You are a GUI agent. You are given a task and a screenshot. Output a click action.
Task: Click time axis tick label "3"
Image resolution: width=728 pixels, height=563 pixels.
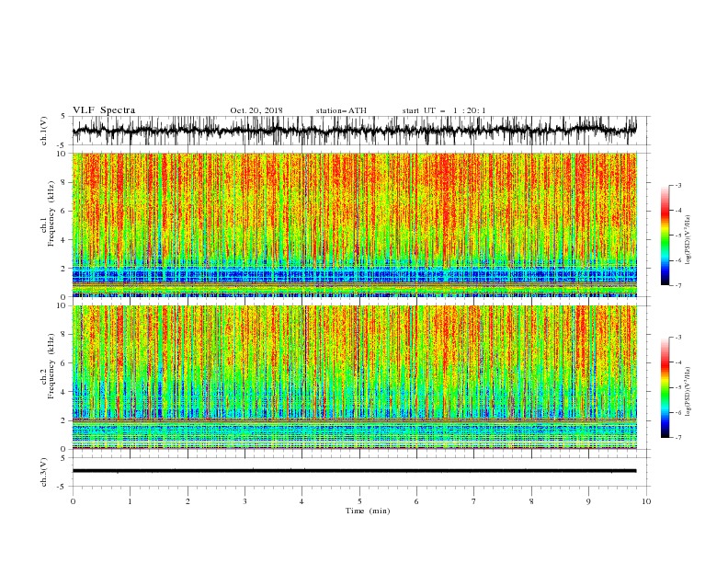click(245, 501)
